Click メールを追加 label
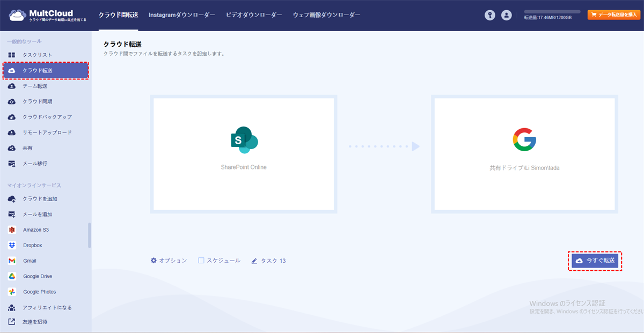This screenshot has width=644, height=333. pyautogui.click(x=38, y=214)
